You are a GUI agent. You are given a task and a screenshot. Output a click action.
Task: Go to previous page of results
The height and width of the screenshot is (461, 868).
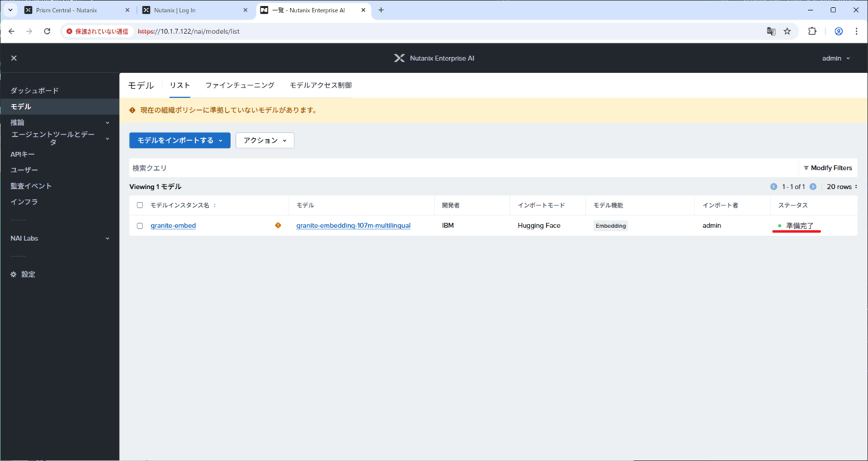(774, 187)
